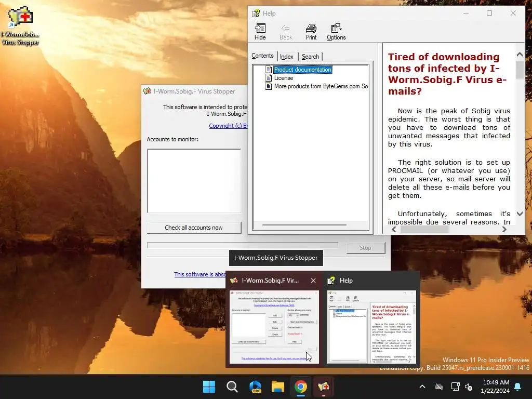The width and height of the screenshot is (532, 399).
Task: Open More products from ByteGems.com topic
Action: pyautogui.click(x=321, y=86)
